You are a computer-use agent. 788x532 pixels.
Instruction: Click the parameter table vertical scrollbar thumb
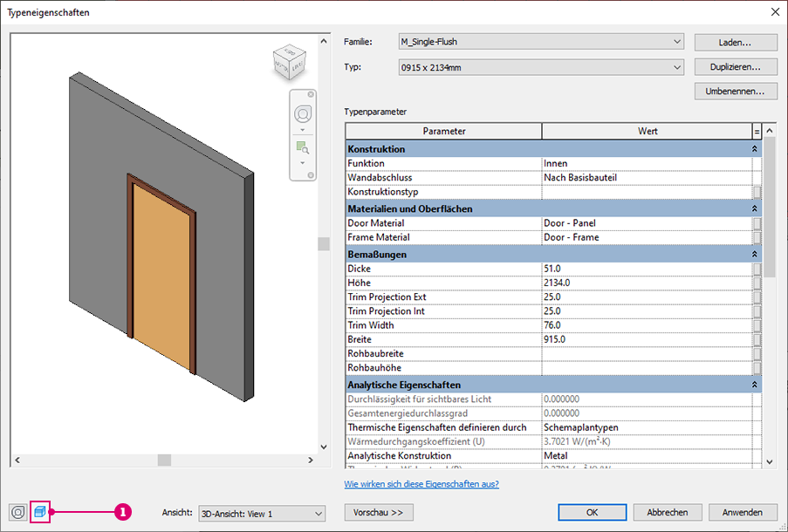[x=770, y=208]
